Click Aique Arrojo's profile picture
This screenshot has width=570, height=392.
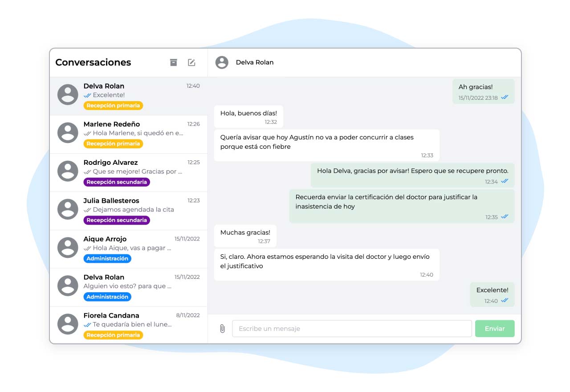pyautogui.click(x=67, y=247)
